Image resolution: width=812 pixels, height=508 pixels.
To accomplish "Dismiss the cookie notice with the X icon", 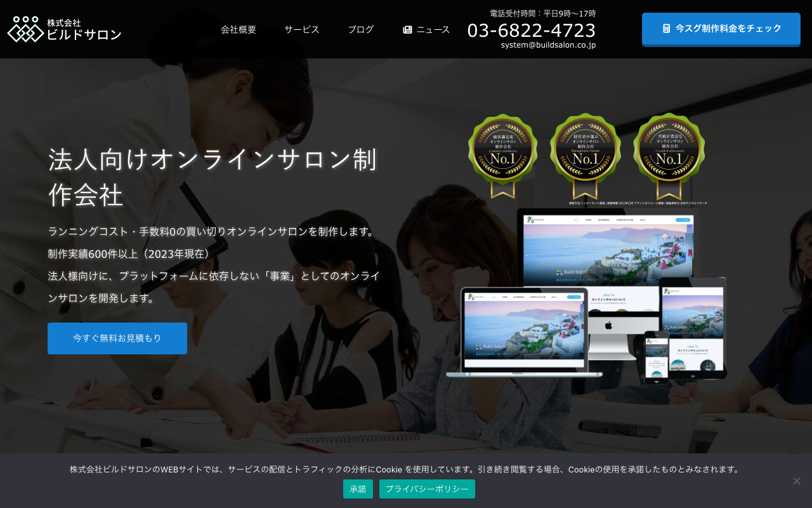I will pyautogui.click(x=796, y=481).
